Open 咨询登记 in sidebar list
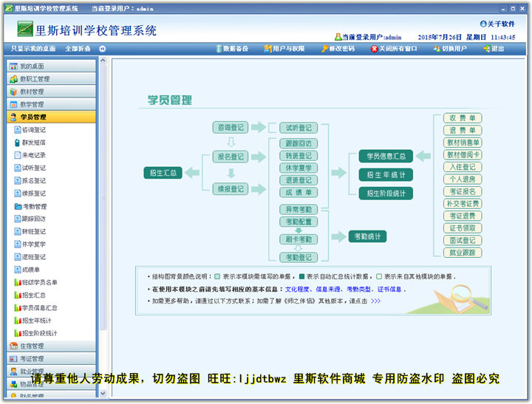The image size is (532, 404). 30,130
